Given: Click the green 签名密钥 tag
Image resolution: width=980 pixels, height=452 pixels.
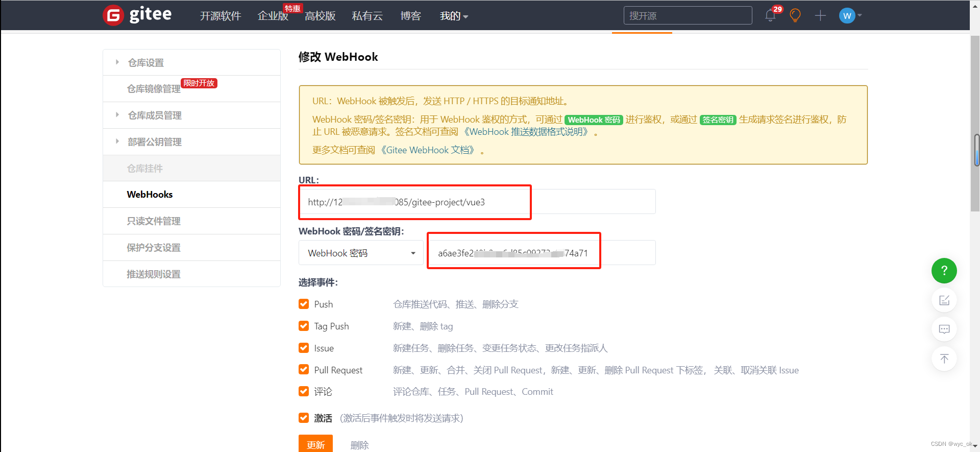Looking at the screenshot, I should click(x=718, y=120).
